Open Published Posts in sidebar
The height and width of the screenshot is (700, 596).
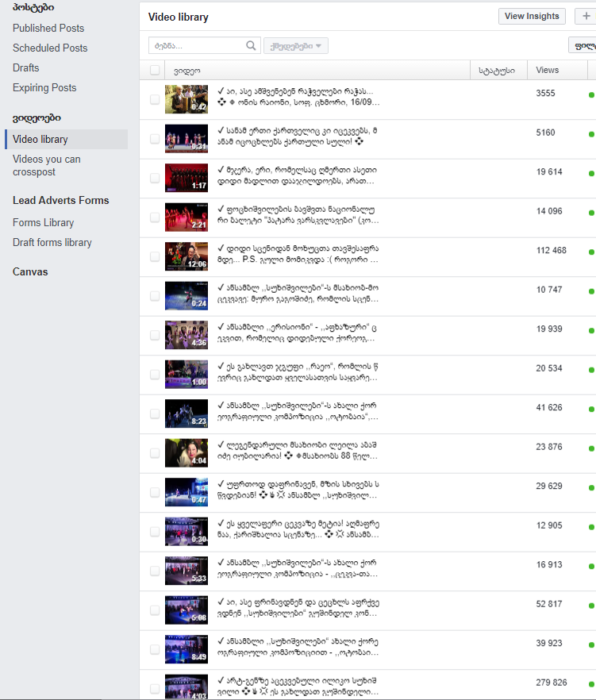click(48, 28)
